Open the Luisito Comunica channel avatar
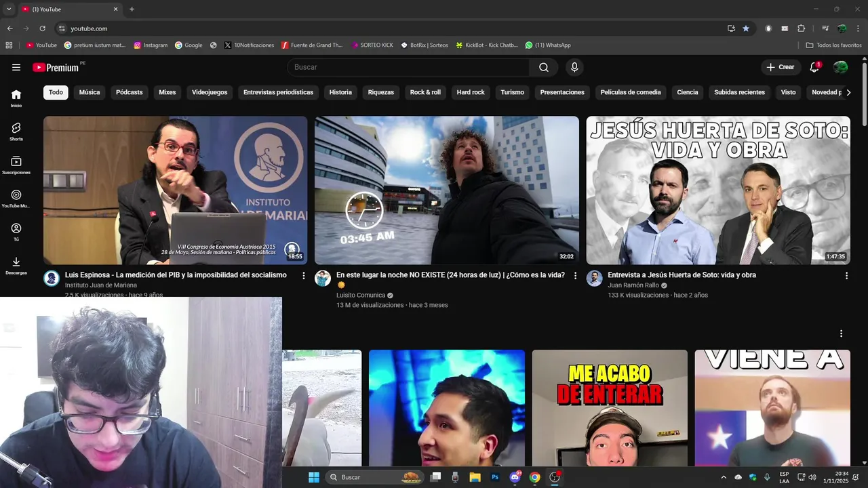868x488 pixels. coord(323,279)
